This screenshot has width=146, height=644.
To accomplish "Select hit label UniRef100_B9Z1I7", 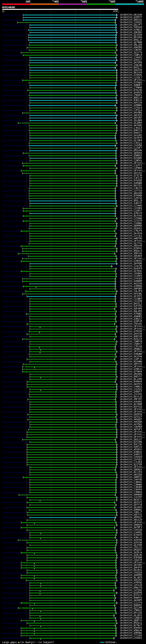I will pyautogui.click(x=131, y=67).
